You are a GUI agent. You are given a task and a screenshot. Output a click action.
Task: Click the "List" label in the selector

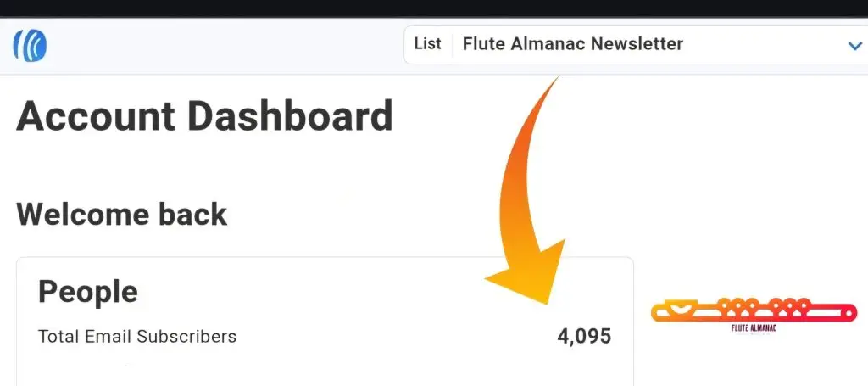pyautogui.click(x=427, y=44)
